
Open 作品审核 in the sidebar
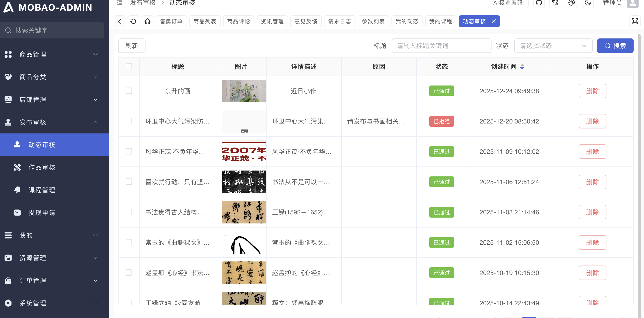coord(42,167)
